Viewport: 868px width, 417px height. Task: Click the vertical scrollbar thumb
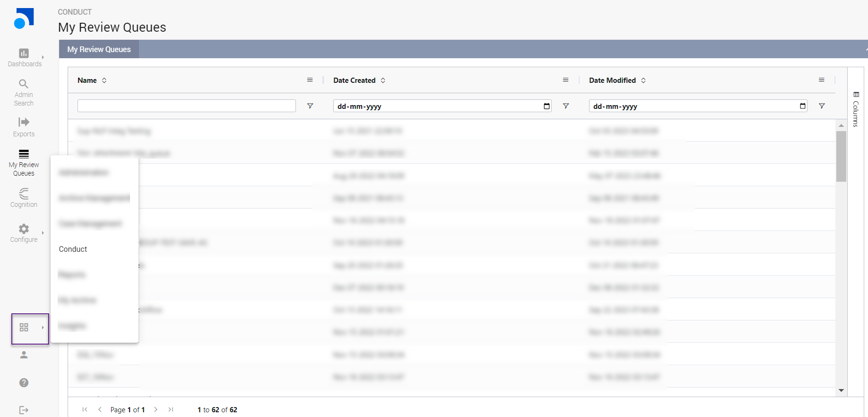pos(841,156)
